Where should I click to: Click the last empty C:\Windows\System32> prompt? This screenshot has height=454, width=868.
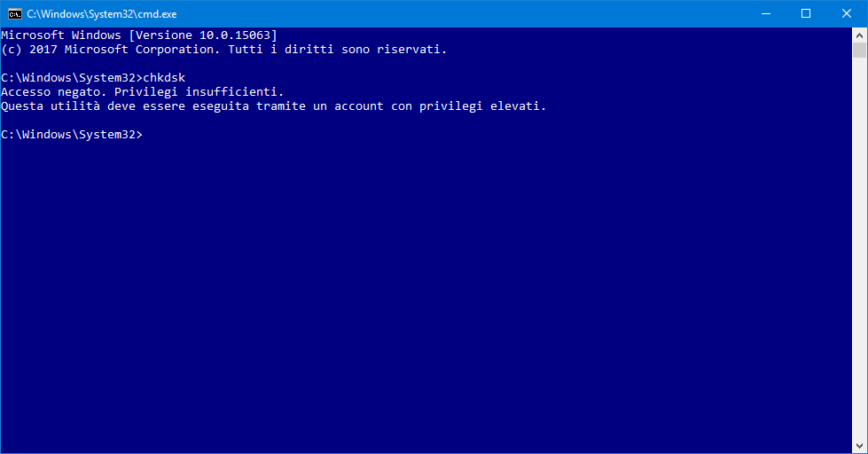(71, 135)
